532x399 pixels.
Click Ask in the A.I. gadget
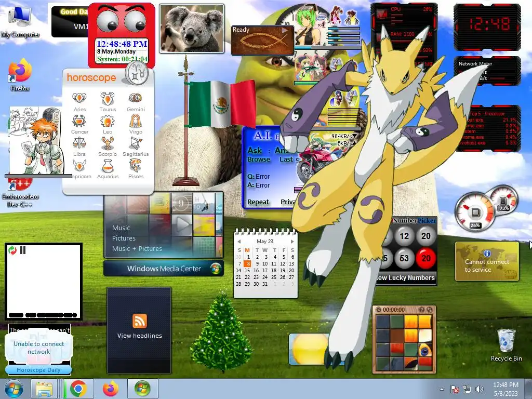(x=255, y=150)
